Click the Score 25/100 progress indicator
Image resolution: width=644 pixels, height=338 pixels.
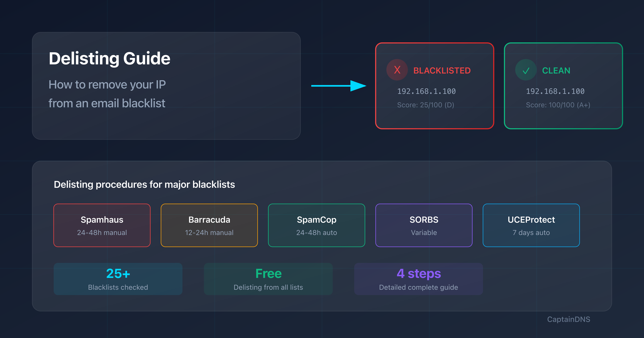[426, 105]
